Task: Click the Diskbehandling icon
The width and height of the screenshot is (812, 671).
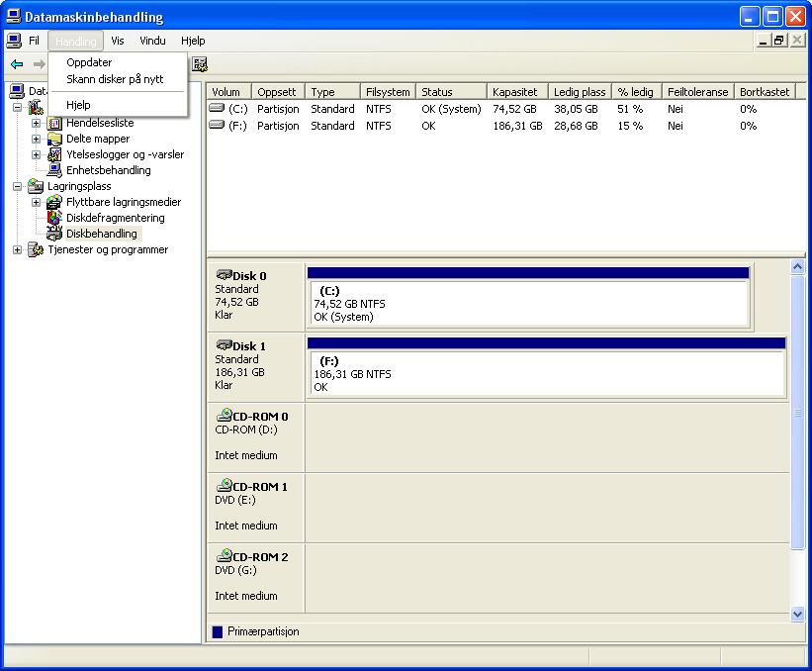Action: [x=54, y=234]
